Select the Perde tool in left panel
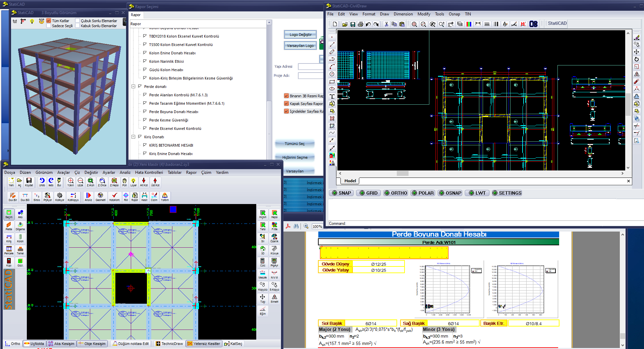Image resolution: width=644 pixels, height=349 pixels. 9,226
